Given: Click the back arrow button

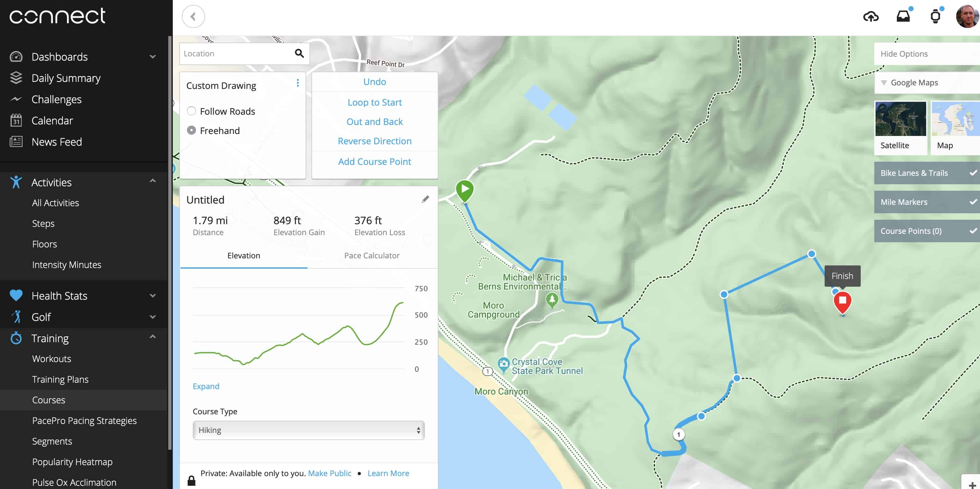Looking at the screenshot, I should tap(193, 16).
